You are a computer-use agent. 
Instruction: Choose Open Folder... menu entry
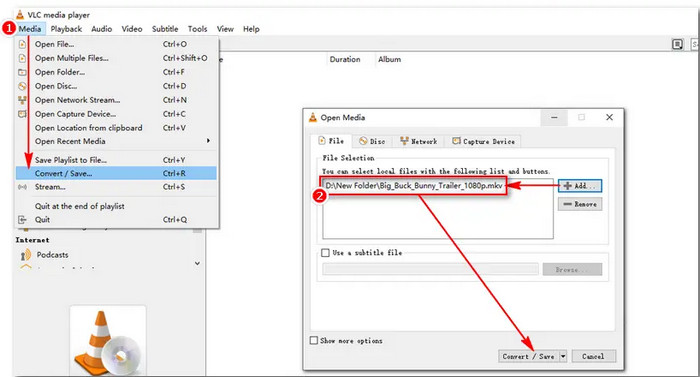point(116,72)
